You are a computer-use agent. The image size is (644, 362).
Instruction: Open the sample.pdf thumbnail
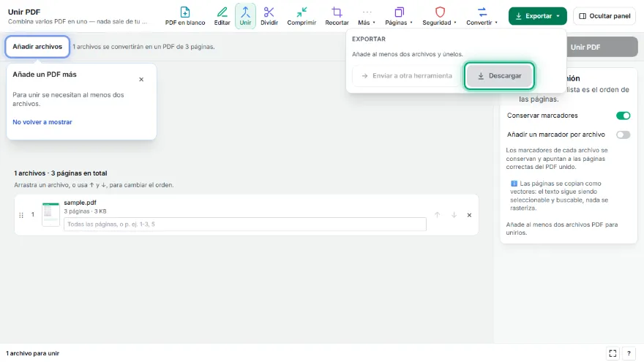coord(51,214)
